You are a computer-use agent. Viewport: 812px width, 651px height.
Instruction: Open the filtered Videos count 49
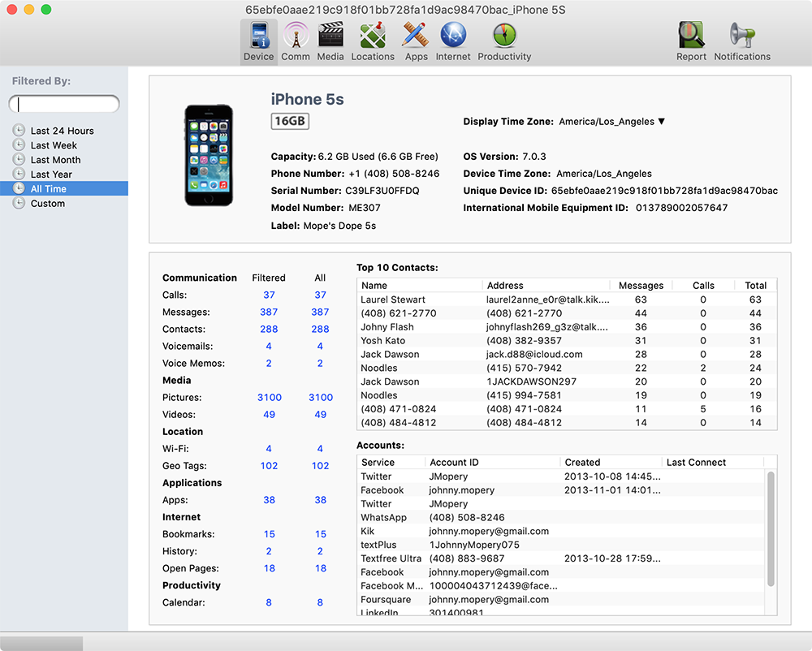pos(269,415)
